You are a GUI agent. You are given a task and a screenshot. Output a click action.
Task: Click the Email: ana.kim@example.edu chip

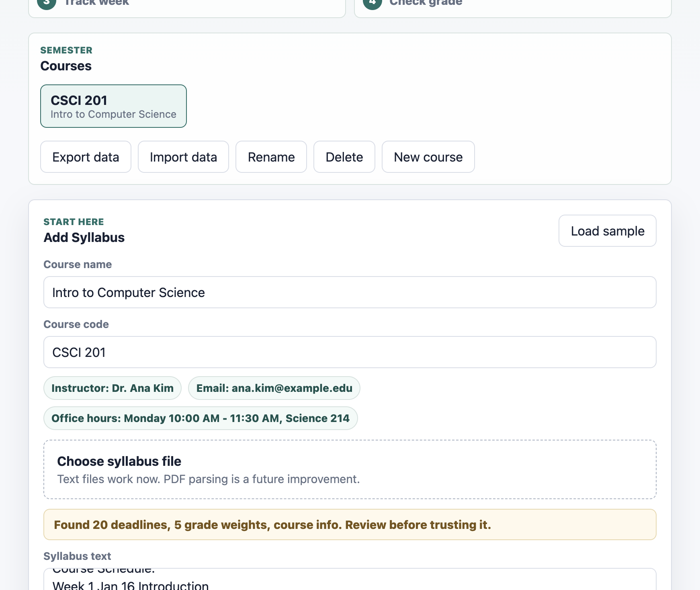pyautogui.click(x=274, y=388)
